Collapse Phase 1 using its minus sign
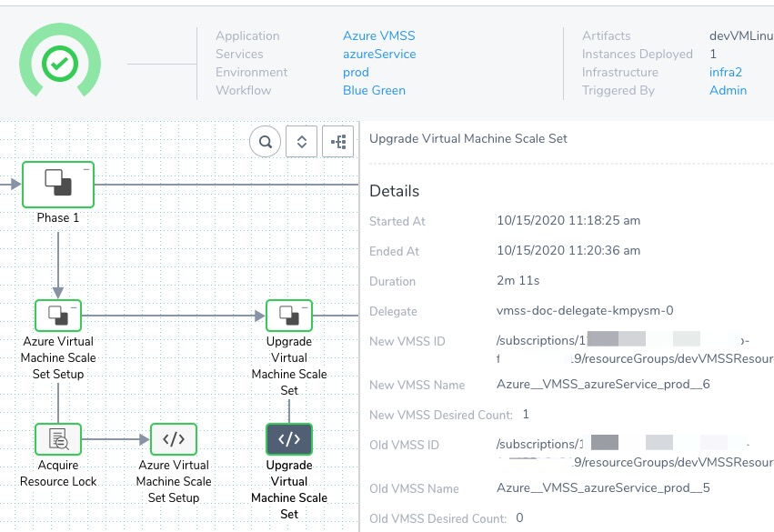Image resolution: width=774 pixels, height=532 pixels. pos(86,169)
